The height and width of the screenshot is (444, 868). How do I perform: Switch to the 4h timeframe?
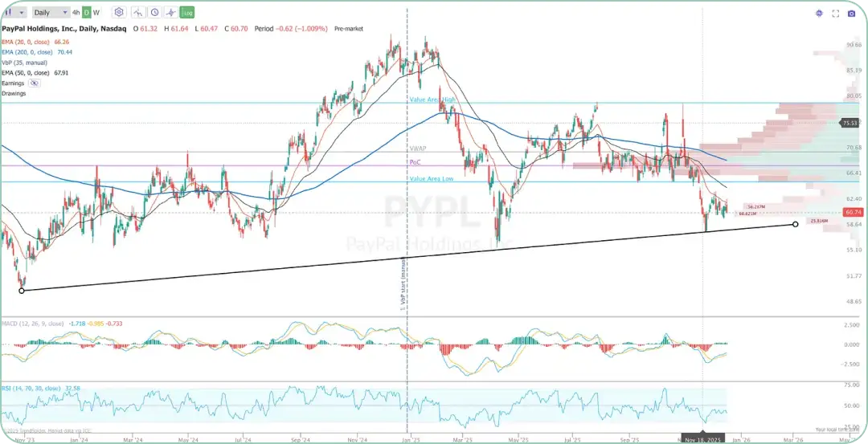click(x=76, y=12)
